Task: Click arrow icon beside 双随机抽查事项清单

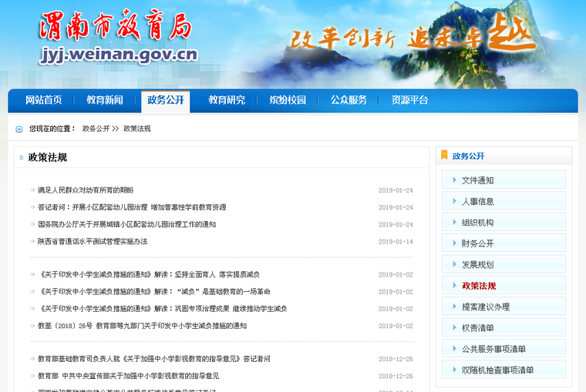Action: click(x=454, y=370)
